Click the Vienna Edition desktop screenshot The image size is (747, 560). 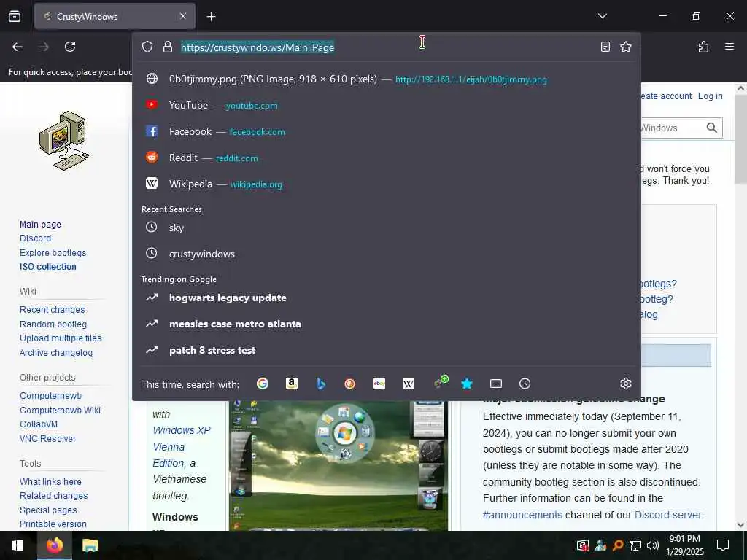[338, 465]
